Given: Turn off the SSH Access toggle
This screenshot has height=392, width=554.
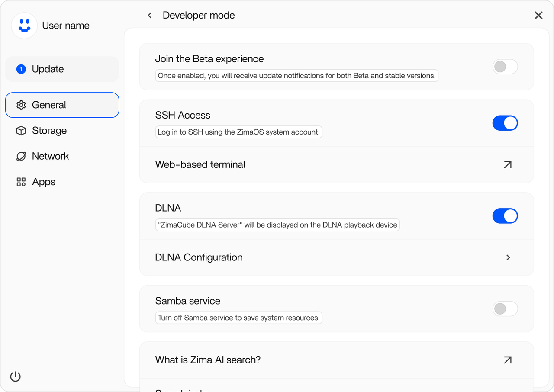Looking at the screenshot, I should (505, 123).
